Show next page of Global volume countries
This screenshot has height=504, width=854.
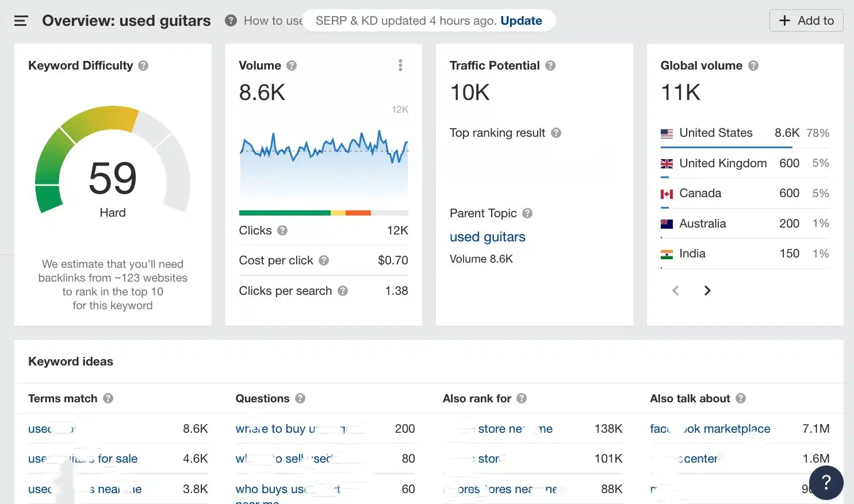(x=707, y=290)
